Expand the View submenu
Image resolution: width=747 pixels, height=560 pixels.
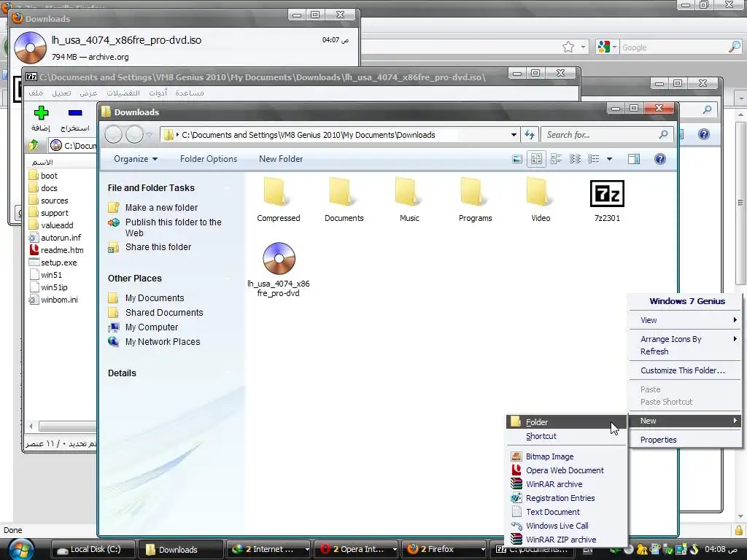[684, 320]
